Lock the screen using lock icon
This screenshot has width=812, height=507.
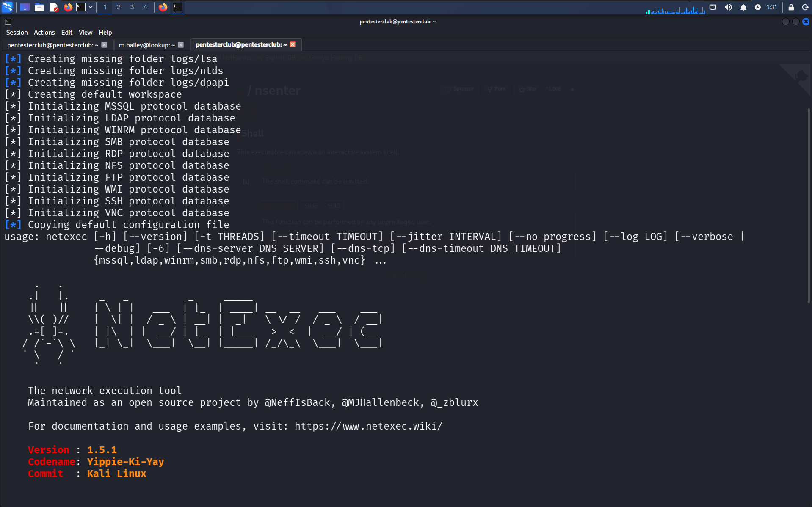(x=791, y=7)
